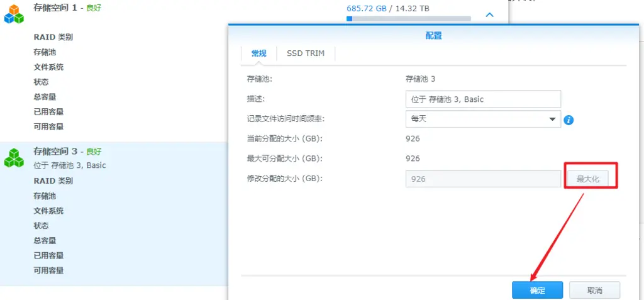
Task: Click the green cubes icon of 存储空间 3
Action: pos(14,157)
